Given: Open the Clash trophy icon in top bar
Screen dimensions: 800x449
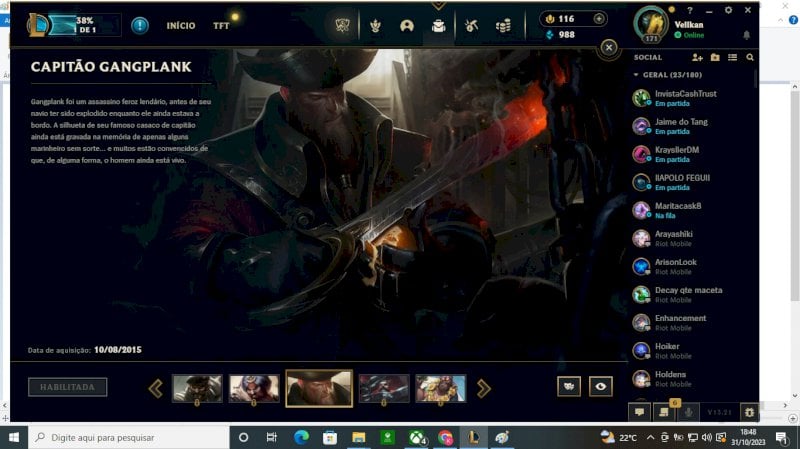Looking at the screenshot, I should coord(375,26).
